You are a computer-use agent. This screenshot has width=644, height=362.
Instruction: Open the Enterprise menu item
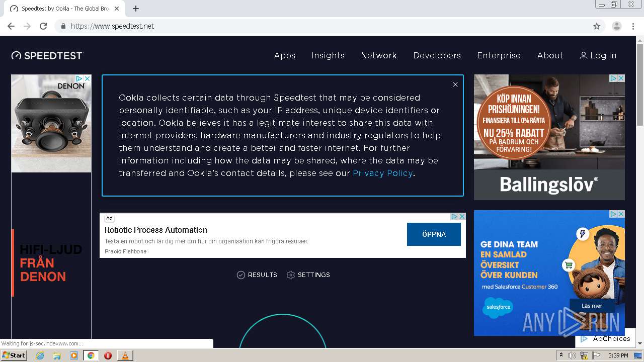(x=499, y=55)
